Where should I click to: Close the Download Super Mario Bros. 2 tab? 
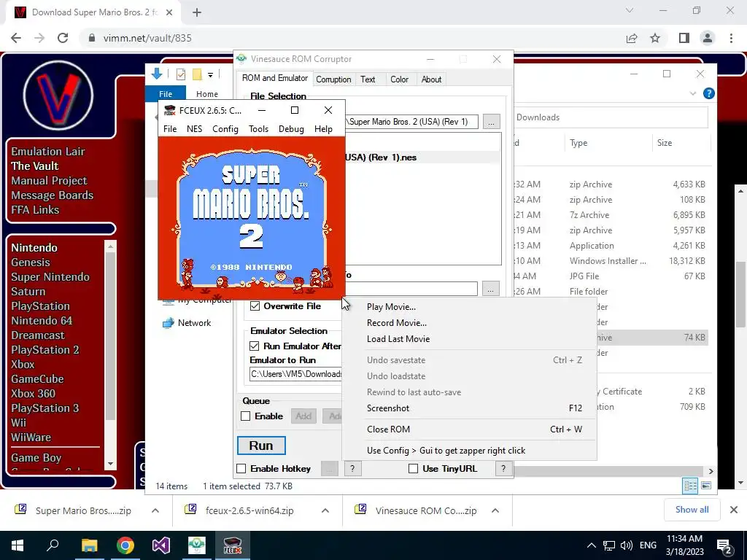(169, 12)
